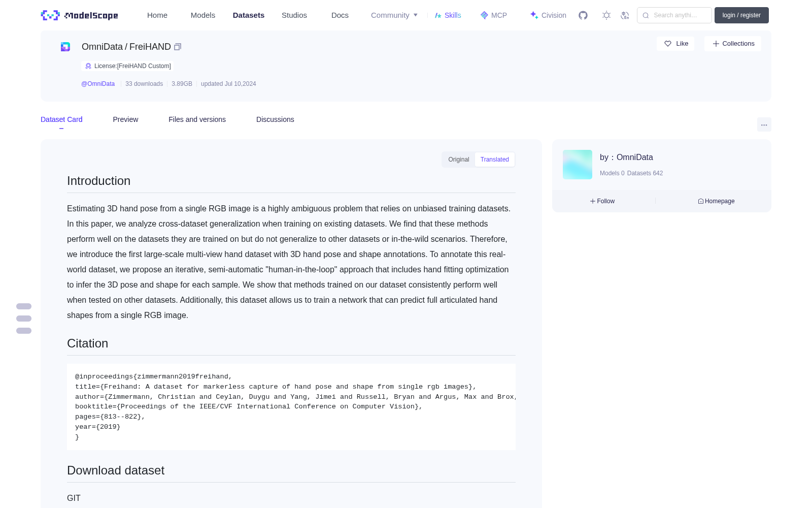Open the Skills page
The height and width of the screenshot is (508, 812).
pos(448,15)
